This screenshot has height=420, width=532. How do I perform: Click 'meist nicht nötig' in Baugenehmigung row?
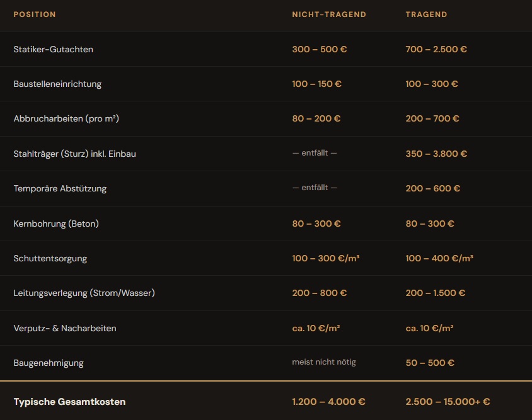pos(324,362)
